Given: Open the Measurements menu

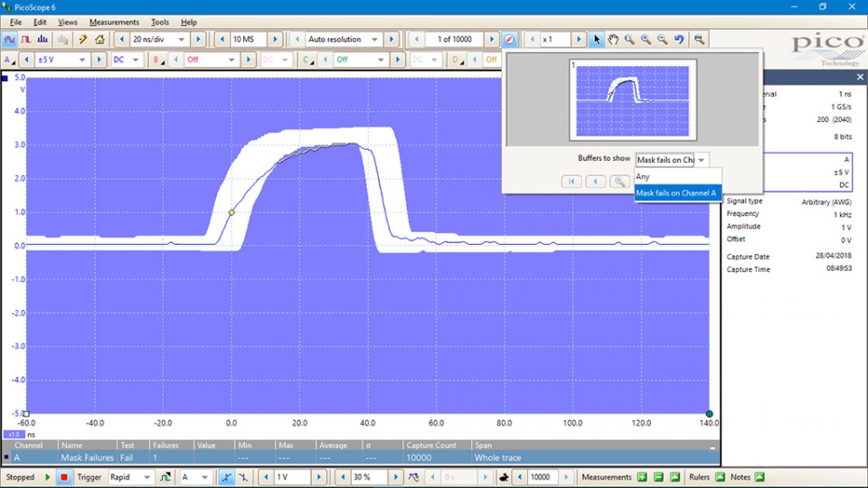Looking at the screenshot, I should [114, 22].
